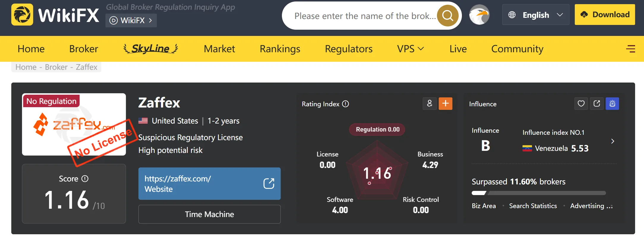Click the High potential risk text
Viewport: 644px width, 239px height.
pos(171,150)
